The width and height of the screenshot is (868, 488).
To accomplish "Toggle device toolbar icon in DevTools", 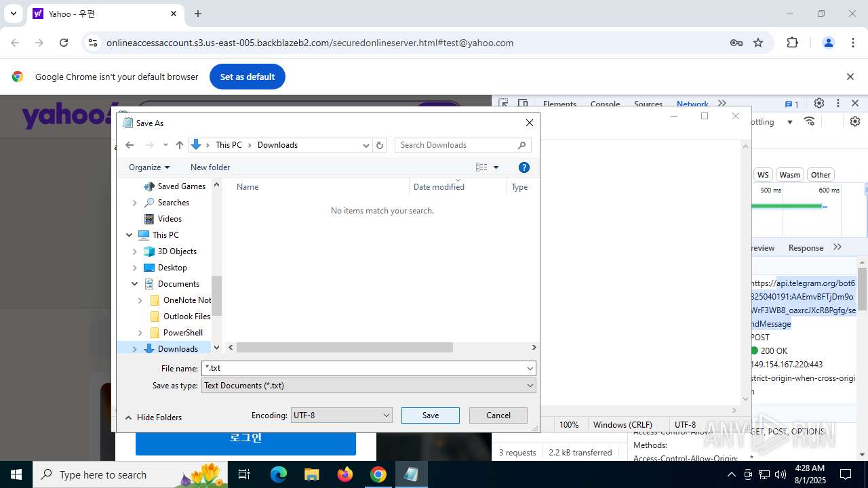I will (x=523, y=104).
